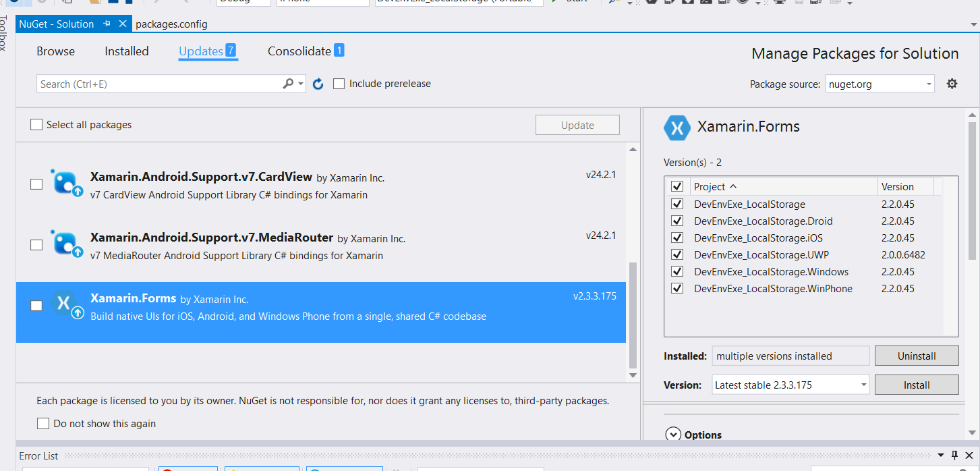Viewport: 980px width, 471px height.
Task: Open NuGet settings gear icon
Action: (x=952, y=84)
